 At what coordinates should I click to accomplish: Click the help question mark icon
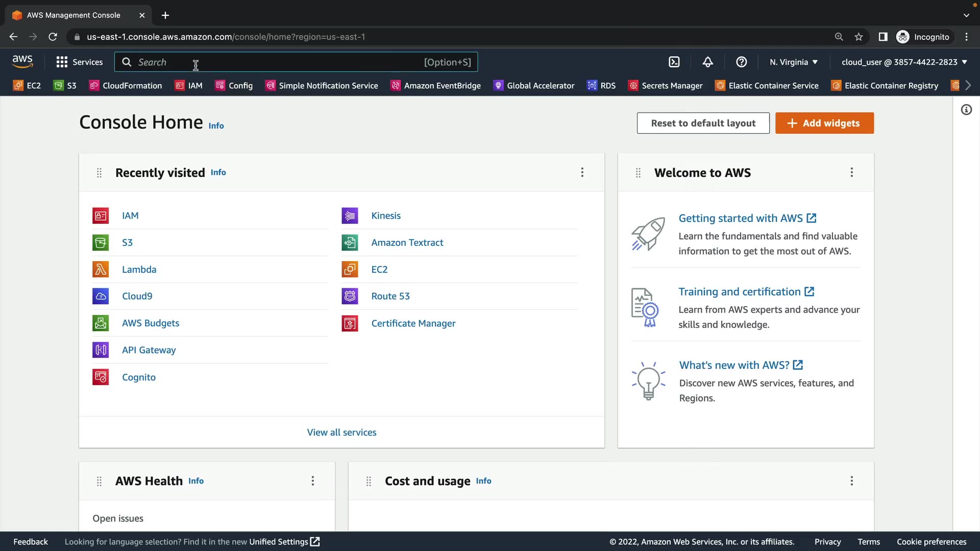[741, 62]
